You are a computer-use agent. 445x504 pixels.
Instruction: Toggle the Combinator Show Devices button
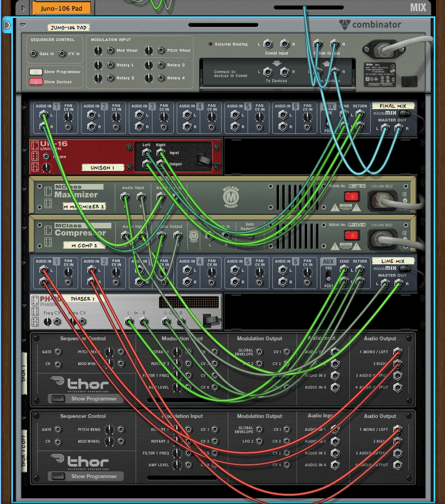click(x=35, y=82)
